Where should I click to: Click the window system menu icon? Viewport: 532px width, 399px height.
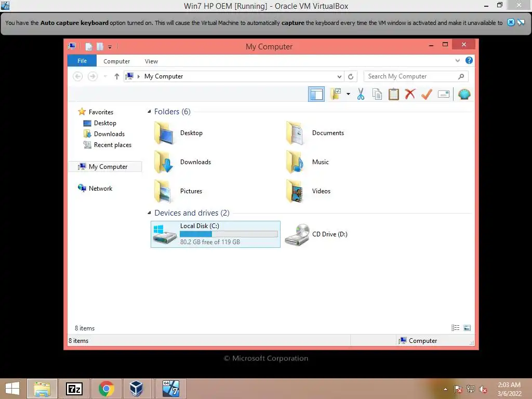[x=72, y=46]
